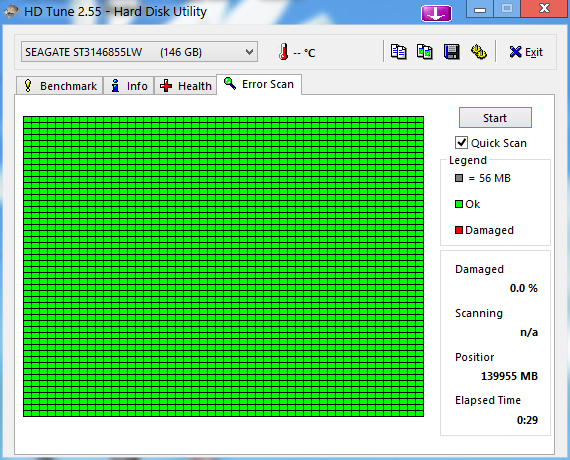Click the green scan block grid
The height and width of the screenshot is (460, 570).
pos(223,267)
